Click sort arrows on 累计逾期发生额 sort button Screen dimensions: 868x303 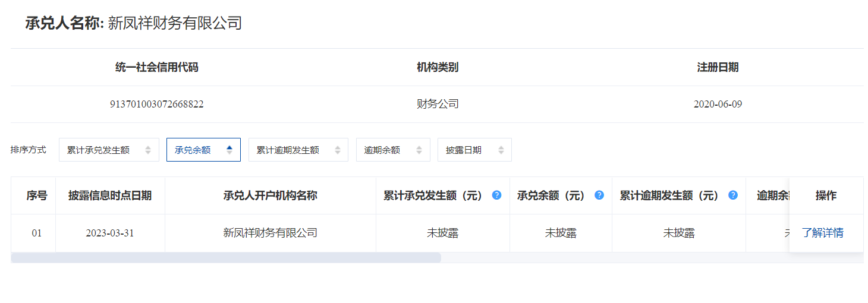click(338, 150)
